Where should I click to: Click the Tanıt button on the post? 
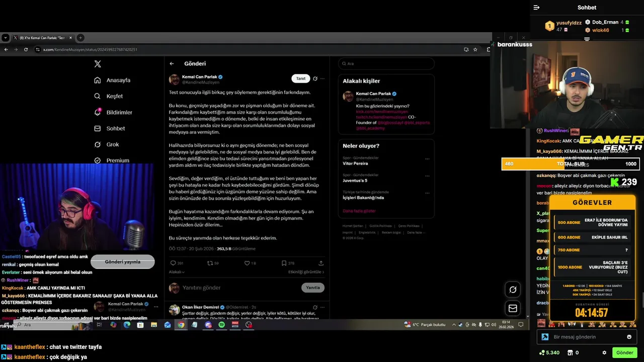pyautogui.click(x=300, y=78)
